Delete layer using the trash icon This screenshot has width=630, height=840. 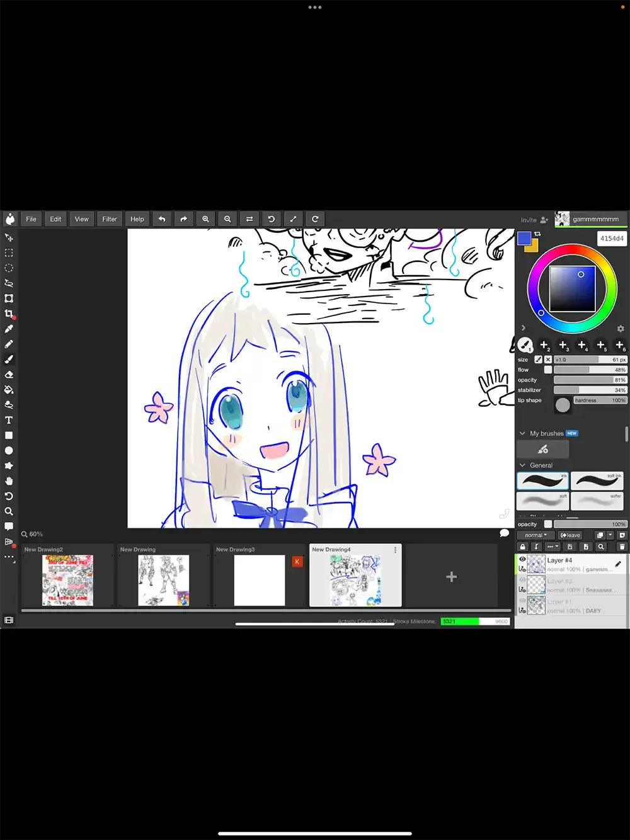pos(622,547)
